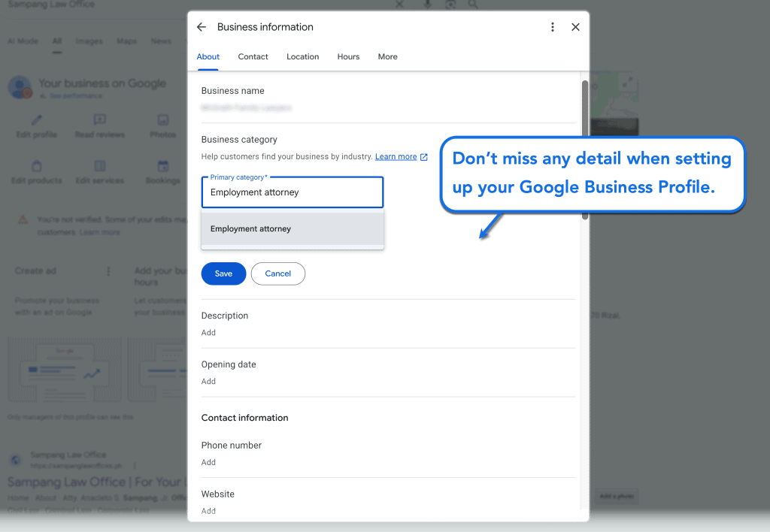The width and height of the screenshot is (770, 532).
Task: Save the business category
Action: [223, 274]
